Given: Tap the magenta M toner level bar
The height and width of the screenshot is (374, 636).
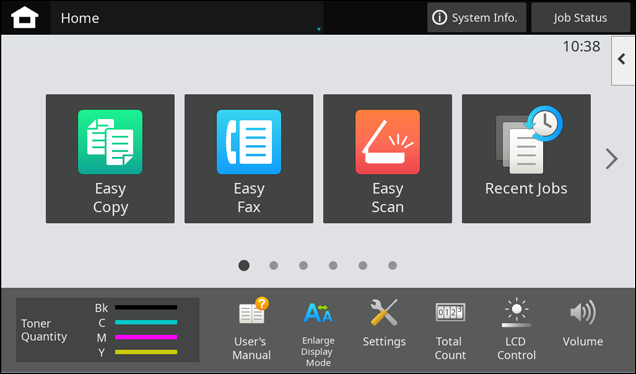Looking at the screenshot, I should pos(146,337).
